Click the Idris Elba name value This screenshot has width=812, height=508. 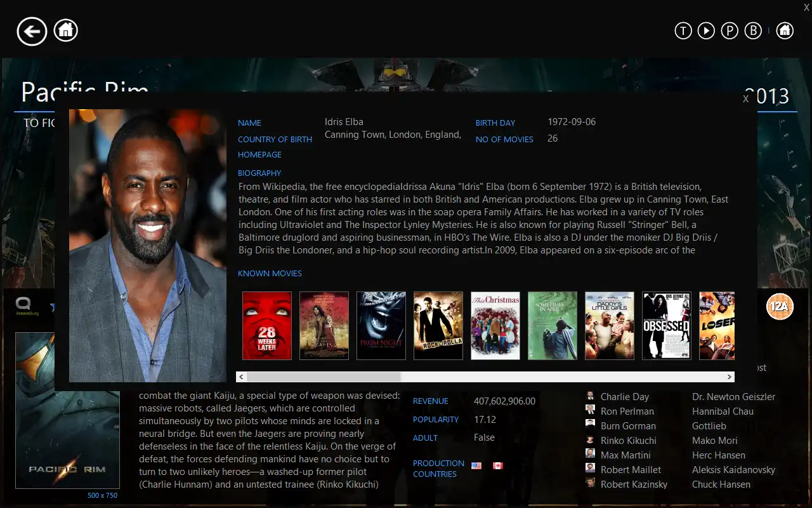(x=344, y=122)
